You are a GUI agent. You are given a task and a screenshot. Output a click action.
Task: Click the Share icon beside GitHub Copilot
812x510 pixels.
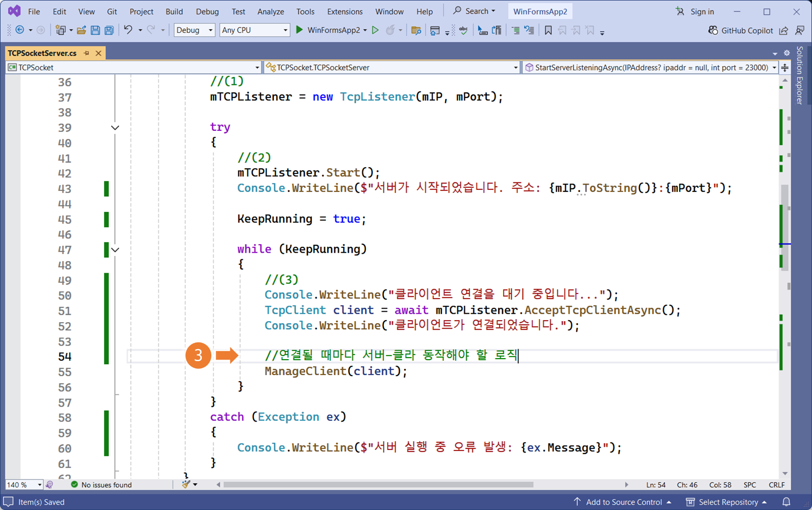click(784, 30)
